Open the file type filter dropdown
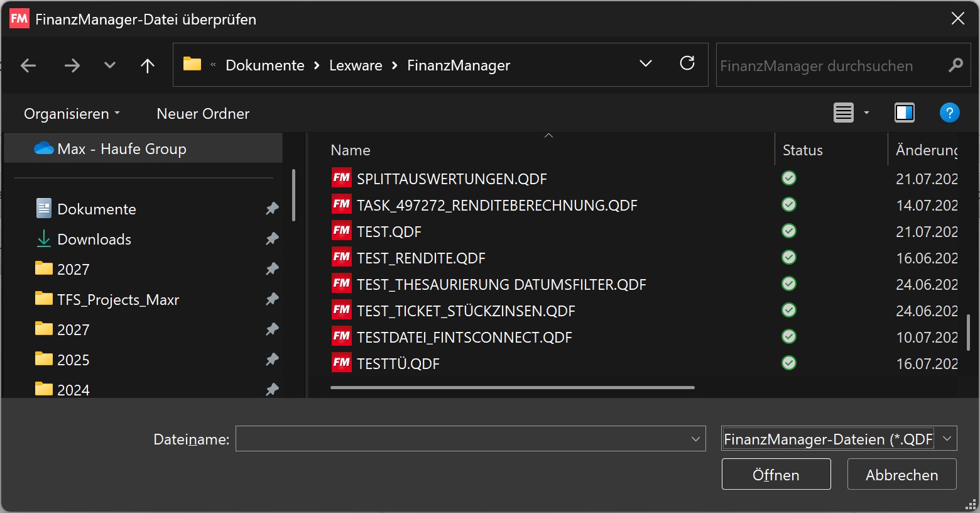The height and width of the screenshot is (513, 980). coord(947,439)
